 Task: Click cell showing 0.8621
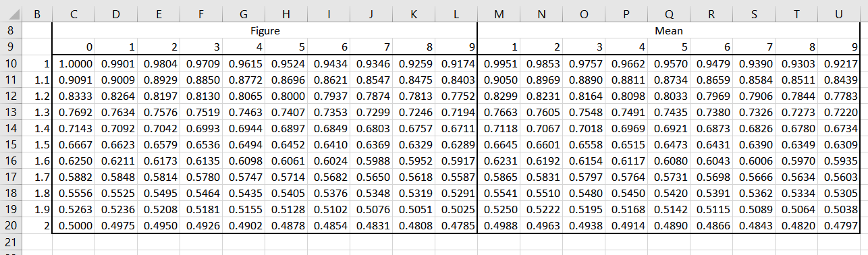click(x=328, y=80)
